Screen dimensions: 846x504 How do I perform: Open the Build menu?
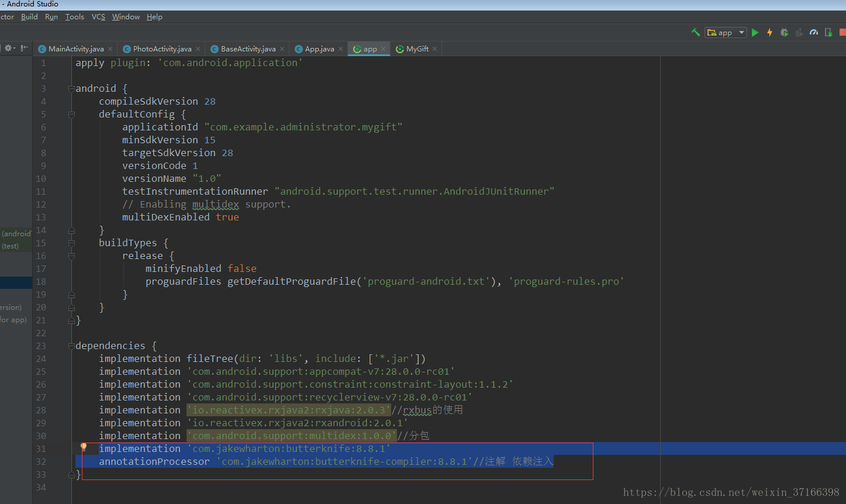(x=29, y=17)
